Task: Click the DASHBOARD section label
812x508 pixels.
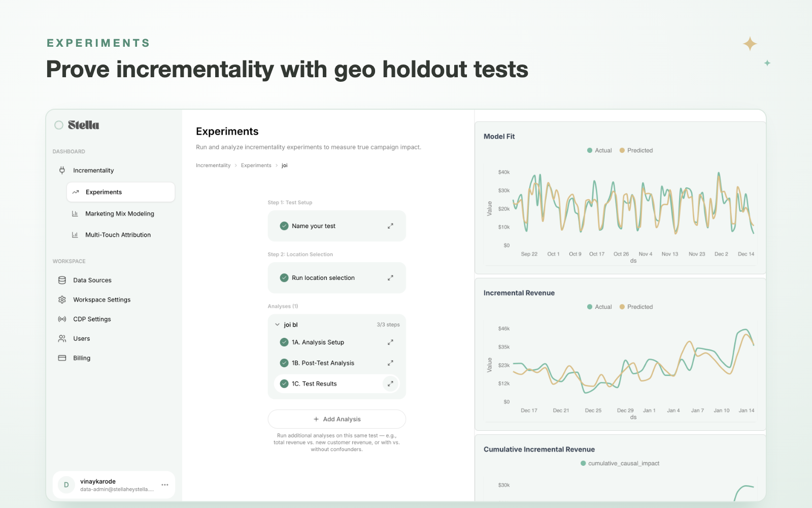Action: [69, 151]
